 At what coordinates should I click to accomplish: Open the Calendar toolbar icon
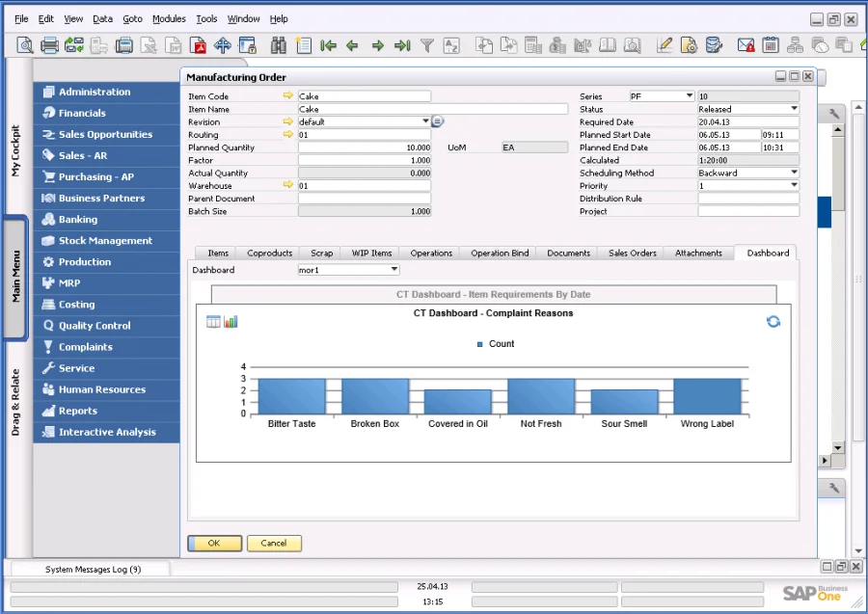[770, 45]
